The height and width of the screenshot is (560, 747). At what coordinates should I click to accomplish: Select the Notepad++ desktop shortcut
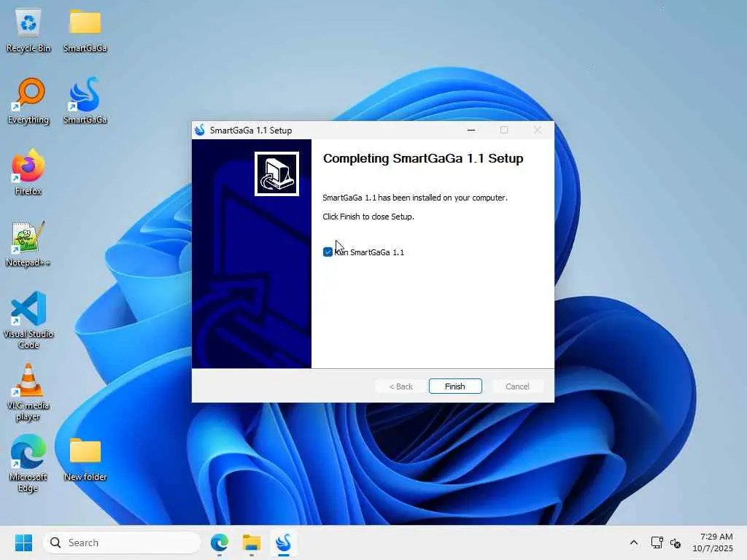click(28, 244)
